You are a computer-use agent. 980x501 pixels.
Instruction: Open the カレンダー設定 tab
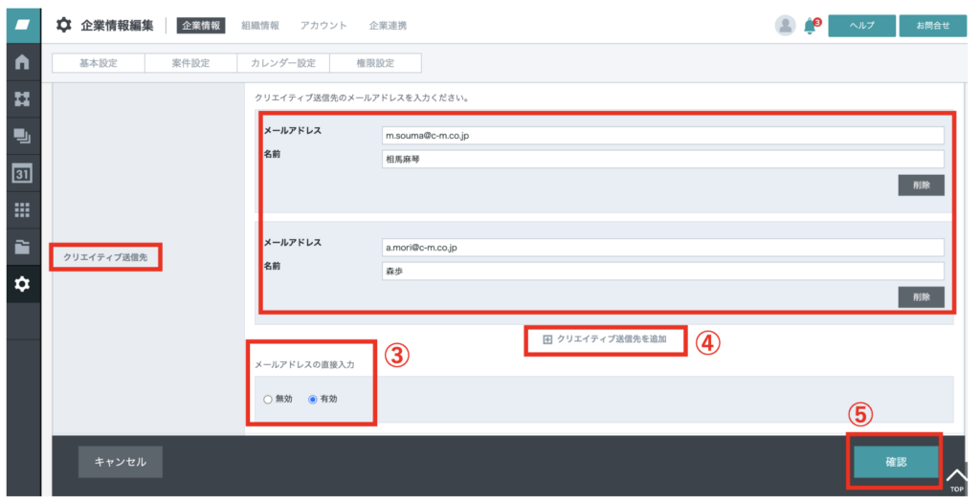pos(283,63)
